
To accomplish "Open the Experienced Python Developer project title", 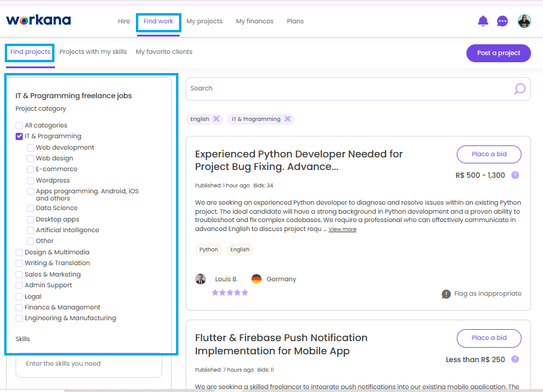I will [299, 160].
